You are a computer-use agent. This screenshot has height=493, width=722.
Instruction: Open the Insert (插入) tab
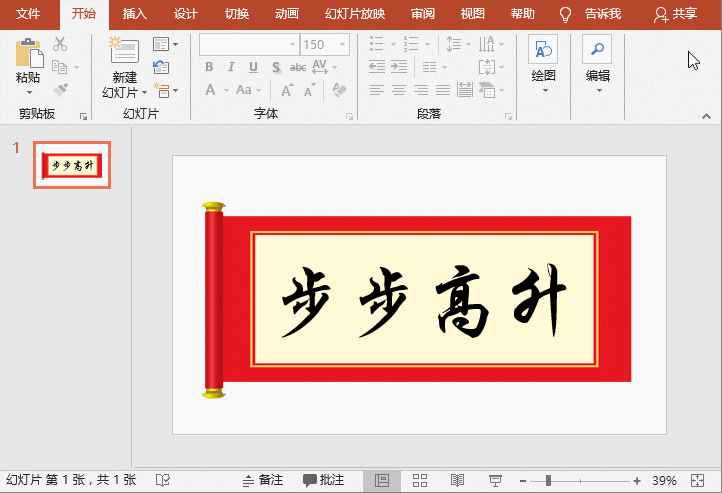[134, 14]
